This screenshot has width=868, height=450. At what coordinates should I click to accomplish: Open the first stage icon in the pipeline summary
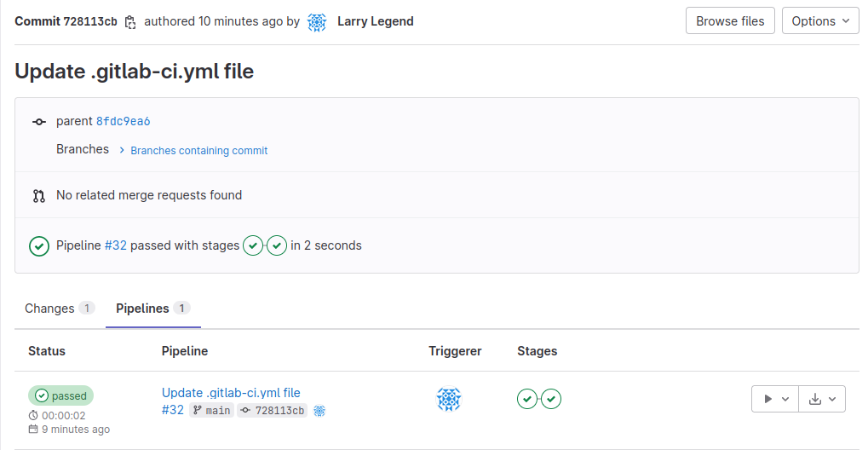pyautogui.click(x=253, y=246)
